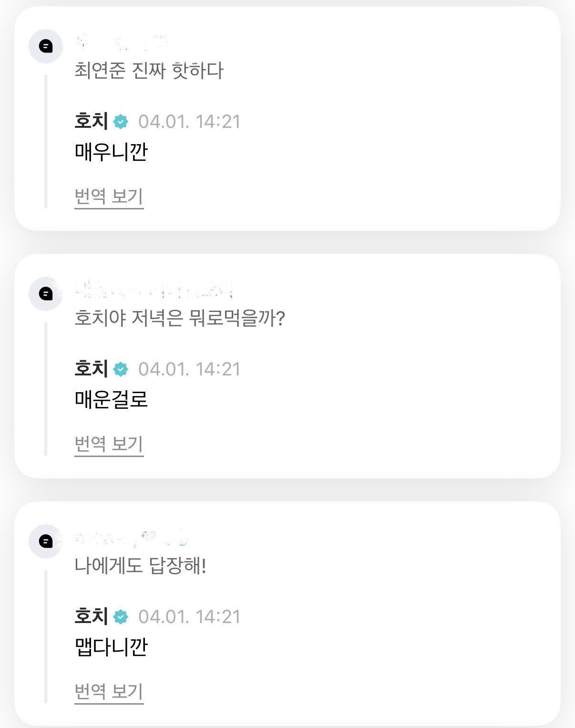Click avatar icon beside '나에게도 답장해!' comment
575x728 pixels.
tap(46, 541)
